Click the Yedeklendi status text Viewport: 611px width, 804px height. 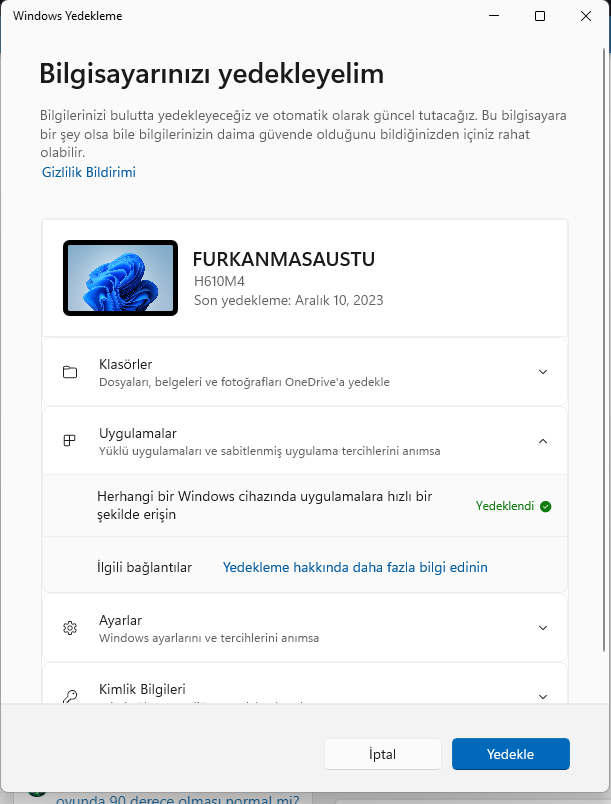coord(505,506)
